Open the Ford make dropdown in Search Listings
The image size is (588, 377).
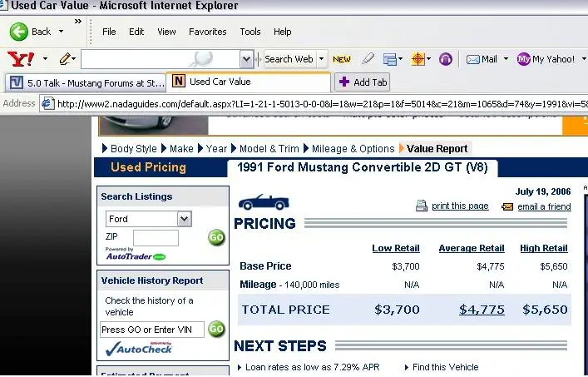[x=149, y=219]
